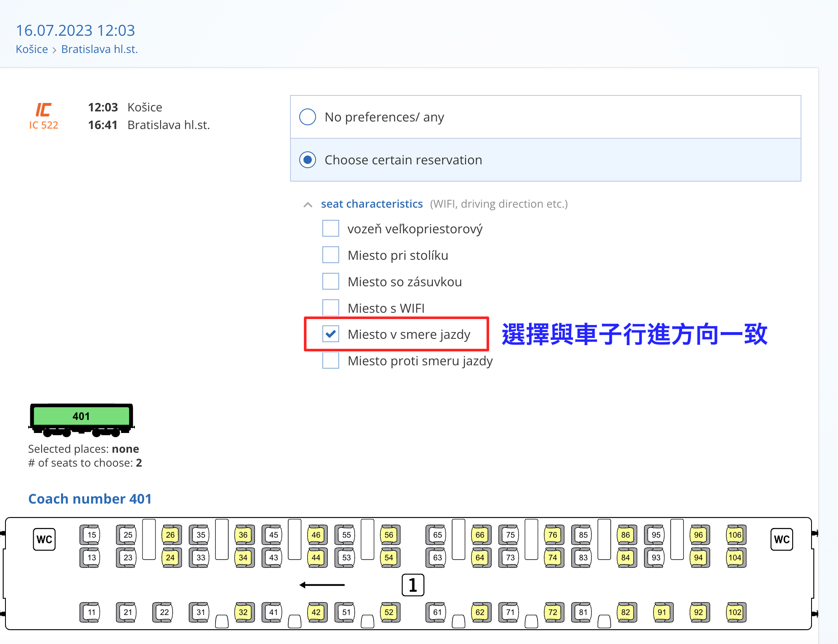Enable the Miesto pri stolíku checkbox
Screen dimensions: 838x644
coord(331,255)
